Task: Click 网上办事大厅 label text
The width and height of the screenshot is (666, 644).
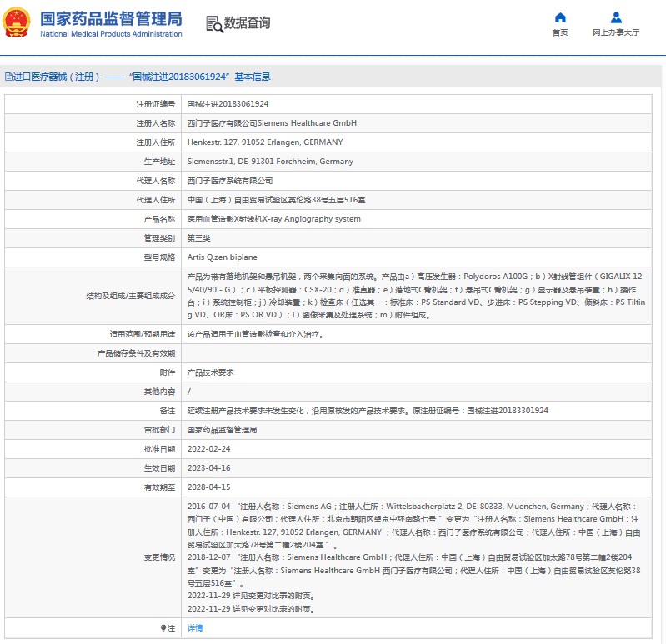Action: pyautogui.click(x=616, y=32)
